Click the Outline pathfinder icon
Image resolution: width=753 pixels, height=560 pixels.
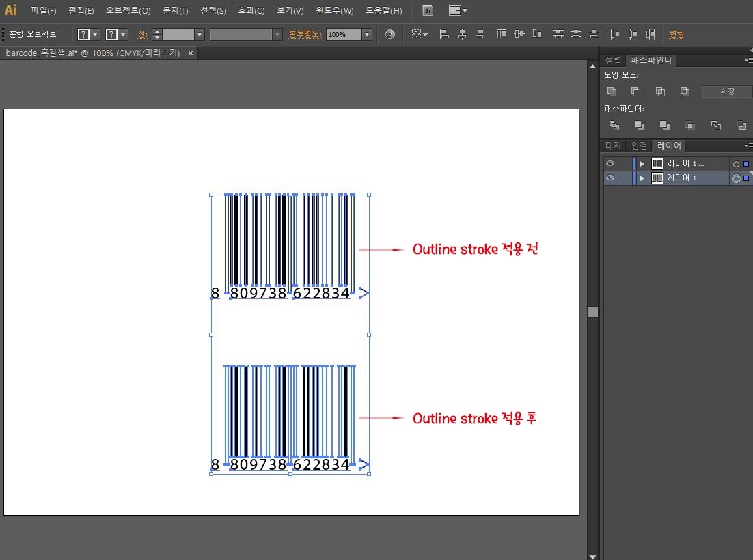coord(716,126)
